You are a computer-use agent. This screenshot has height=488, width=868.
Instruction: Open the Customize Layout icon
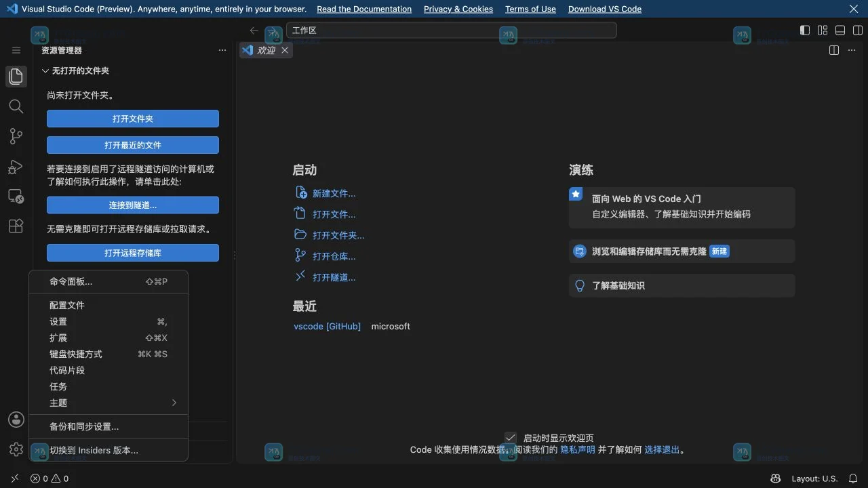(823, 30)
